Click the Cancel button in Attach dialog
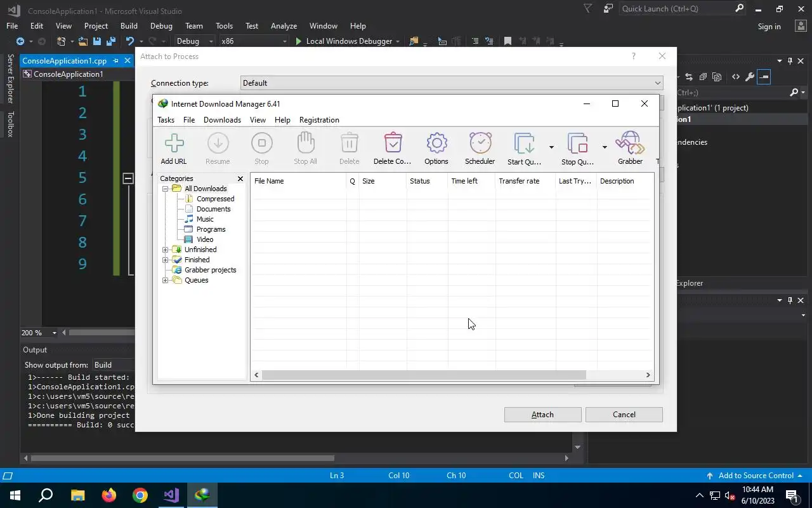The width and height of the screenshot is (812, 508). 624,415
